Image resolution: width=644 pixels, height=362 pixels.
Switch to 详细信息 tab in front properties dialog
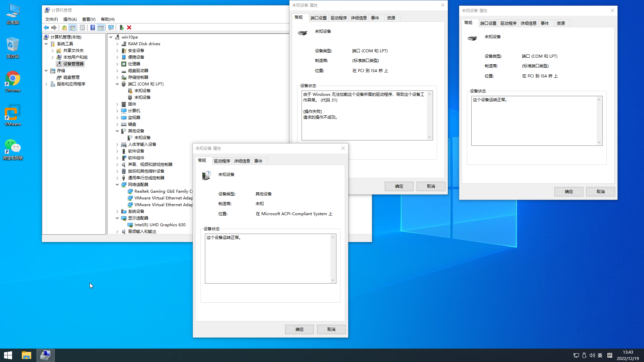[242, 161]
